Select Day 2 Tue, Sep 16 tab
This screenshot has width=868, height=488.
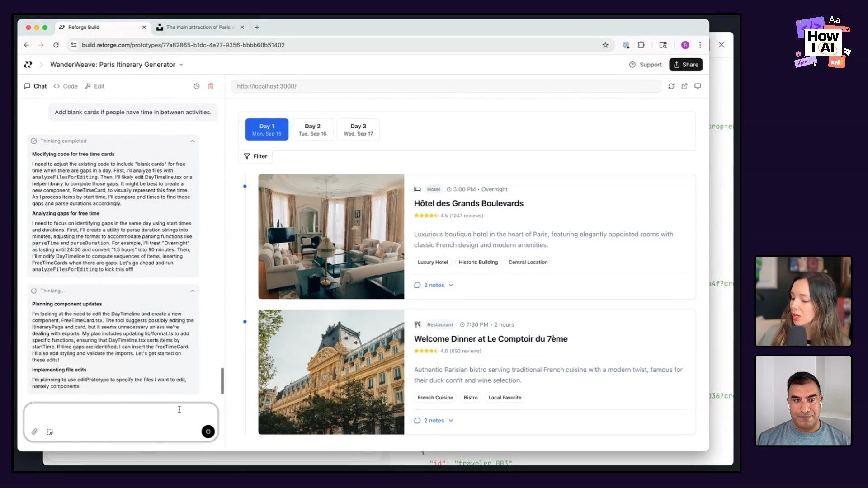coord(312,130)
